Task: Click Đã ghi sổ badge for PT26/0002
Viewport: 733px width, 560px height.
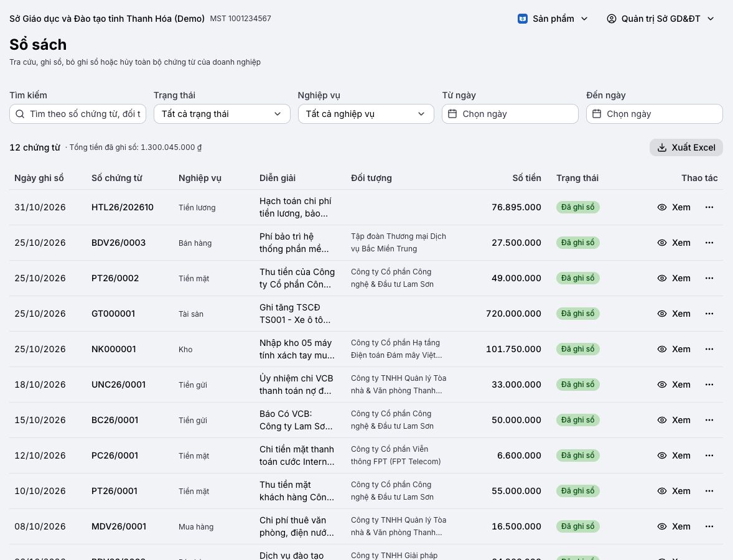Action: (578, 278)
